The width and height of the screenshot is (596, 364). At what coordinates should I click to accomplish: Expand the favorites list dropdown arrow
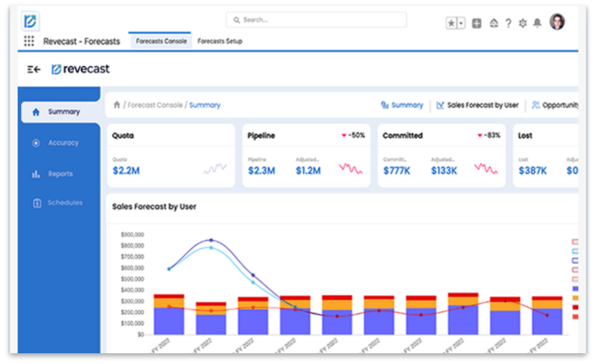(x=461, y=24)
